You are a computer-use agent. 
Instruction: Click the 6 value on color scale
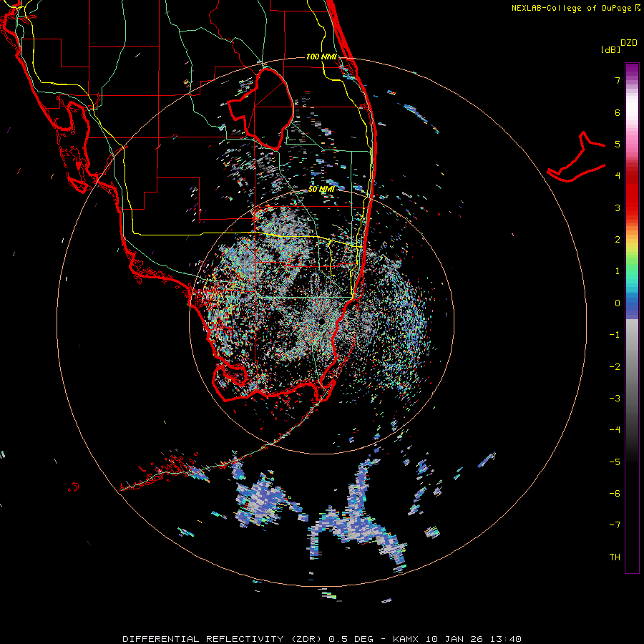[618, 112]
